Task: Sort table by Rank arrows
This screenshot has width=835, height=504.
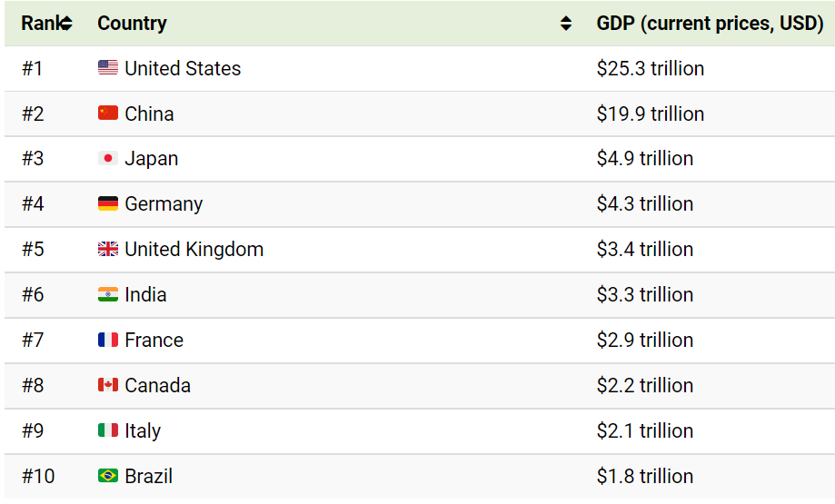Action: (66, 24)
